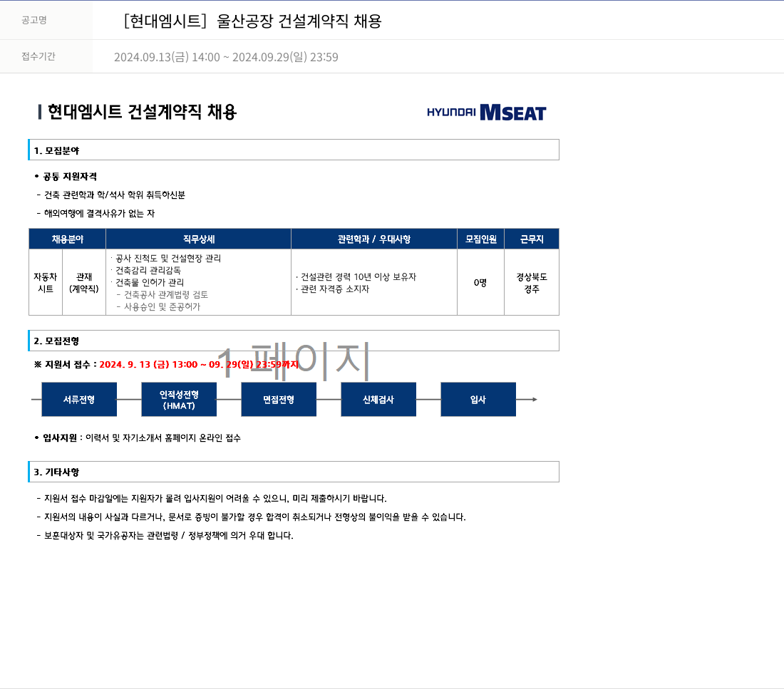Click '건축물 인허가 관리' item
Image resolution: width=784 pixels, height=689 pixels.
tap(148, 282)
